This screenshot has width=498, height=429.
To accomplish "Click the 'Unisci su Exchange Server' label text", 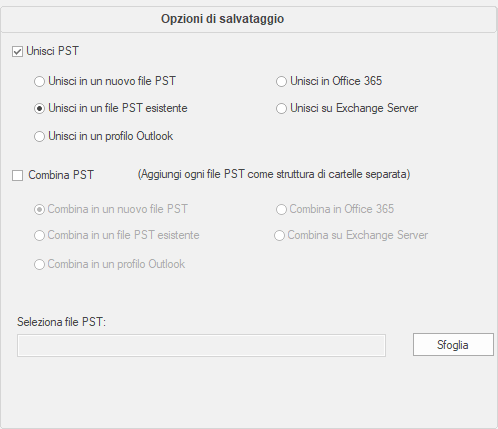I will pyautogui.click(x=354, y=108).
